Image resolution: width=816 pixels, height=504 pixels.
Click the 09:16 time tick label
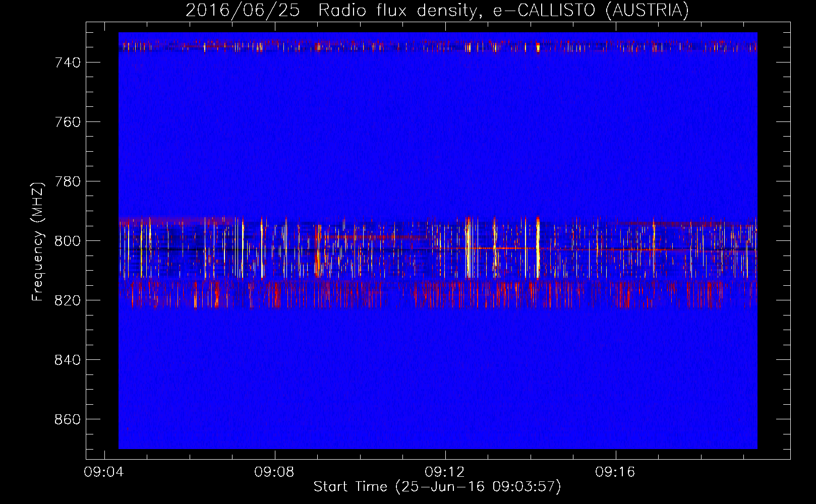click(615, 472)
